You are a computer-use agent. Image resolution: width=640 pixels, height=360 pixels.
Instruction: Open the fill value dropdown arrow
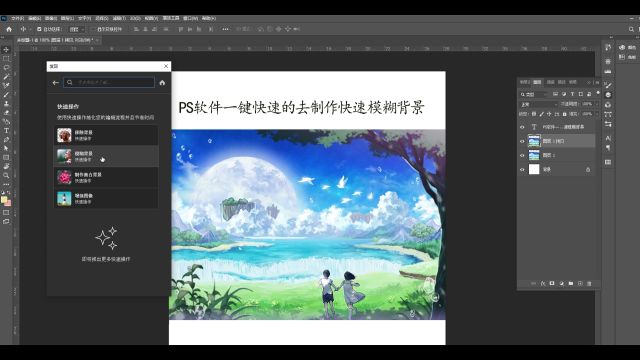coord(596,114)
